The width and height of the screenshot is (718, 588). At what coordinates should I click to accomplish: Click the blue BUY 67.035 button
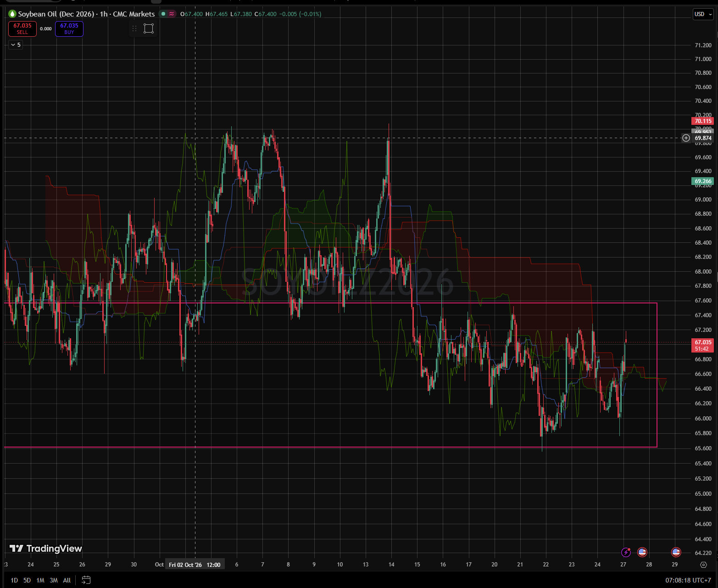pos(69,29)
